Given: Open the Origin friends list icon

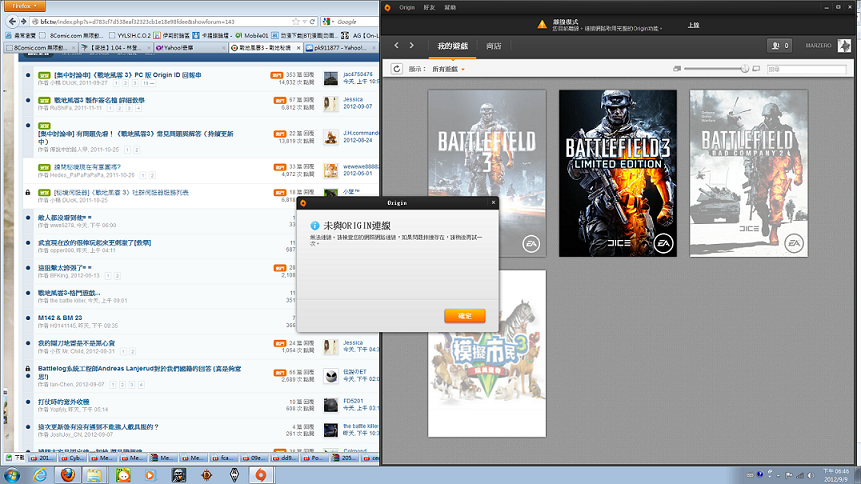Looking at the screenshot, I should [778, 46].
